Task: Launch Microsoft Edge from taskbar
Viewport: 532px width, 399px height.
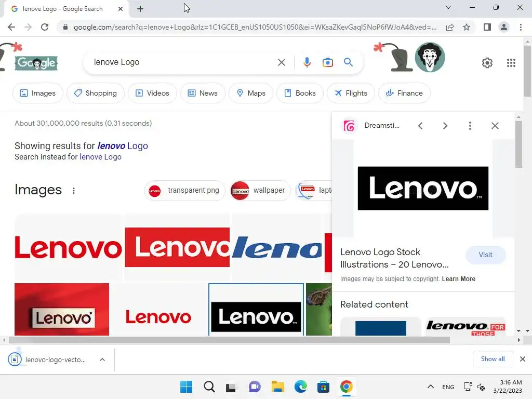Action: [300, 387]
